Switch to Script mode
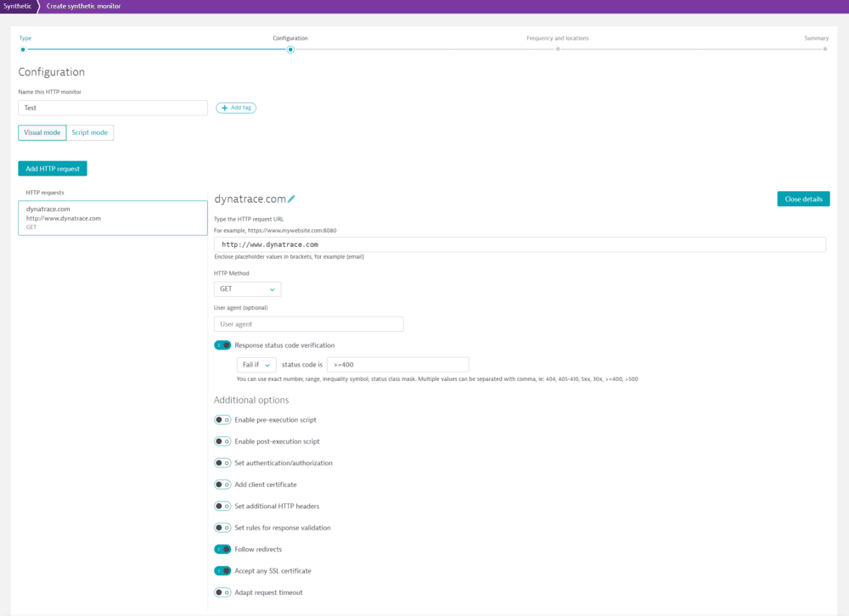Viewport: 849px width, 616px height. (90, 132)
